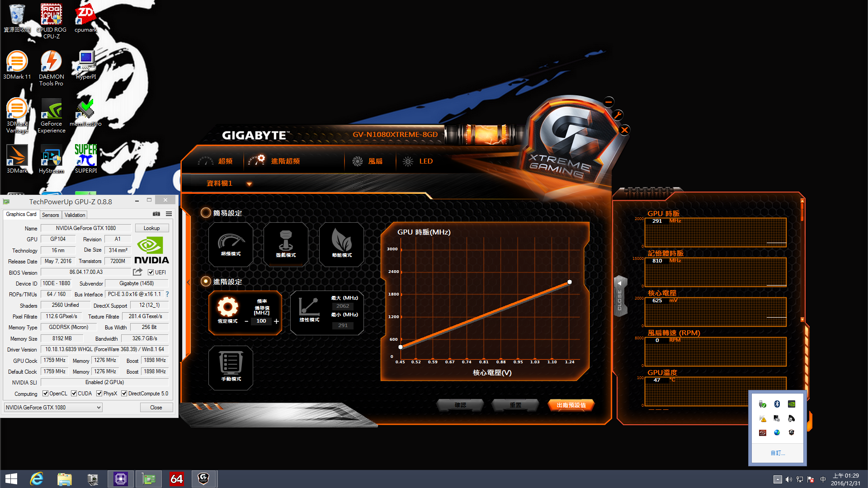Expand the profile 資料檔1 dropdown arrow
This screenshot has width=868, height=488.
pos(249,184)
